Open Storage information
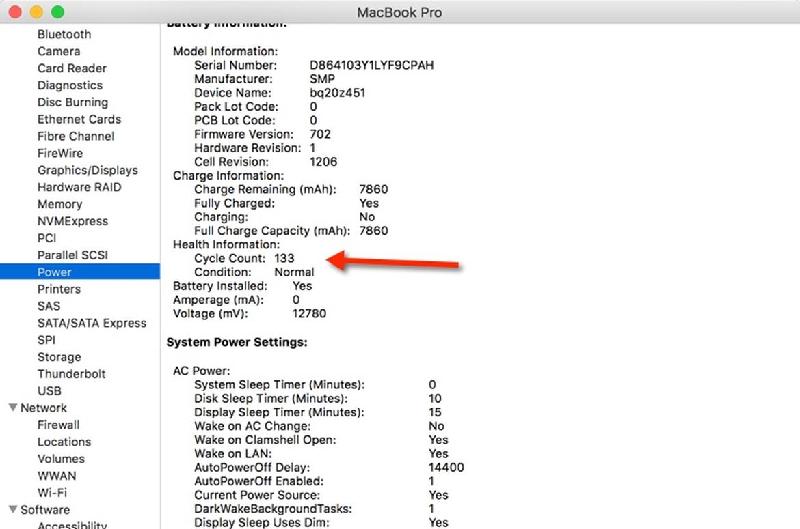 [59, 357]
